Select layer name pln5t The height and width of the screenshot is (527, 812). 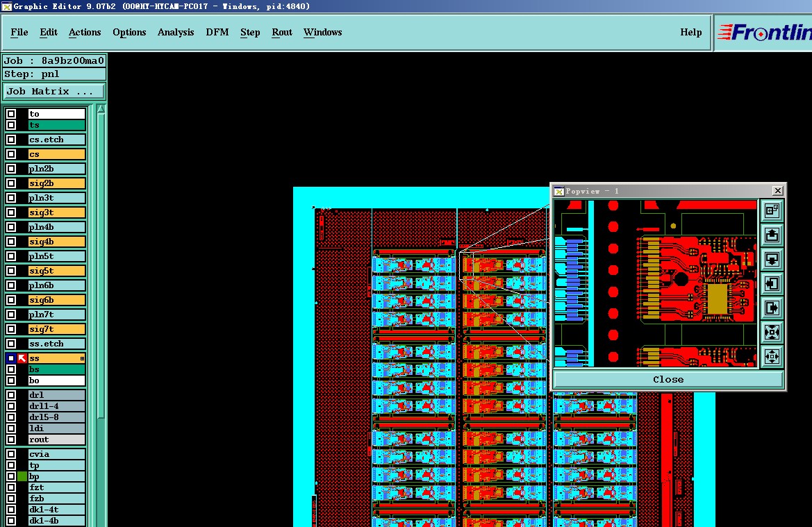56,256
